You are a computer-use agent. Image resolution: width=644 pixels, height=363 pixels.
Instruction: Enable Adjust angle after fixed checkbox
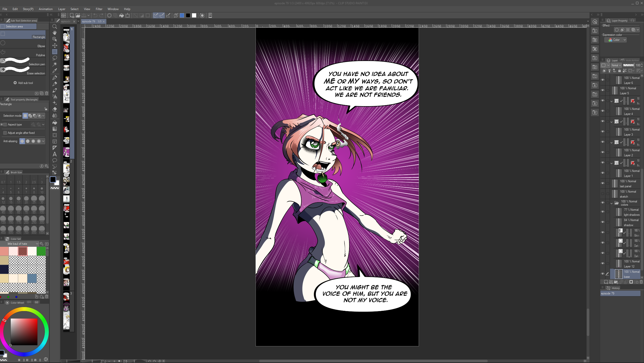pyautogui.click(x=5, y=133)
